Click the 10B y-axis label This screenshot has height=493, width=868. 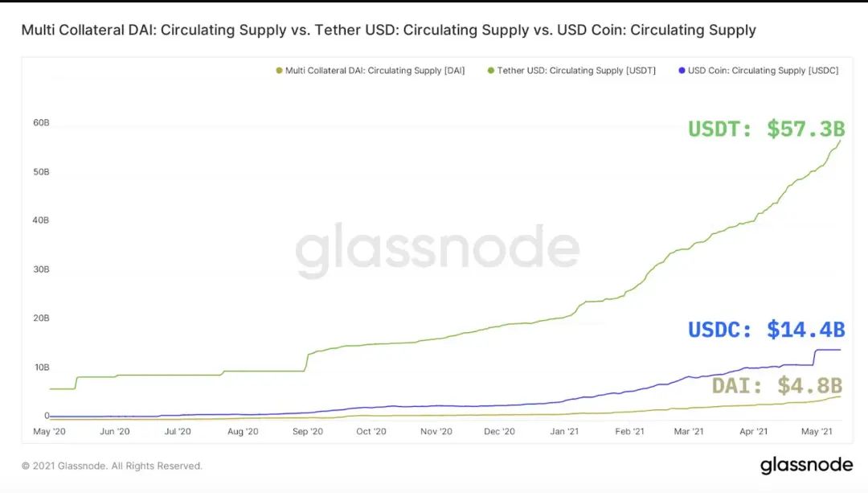[x=42, y=367]
